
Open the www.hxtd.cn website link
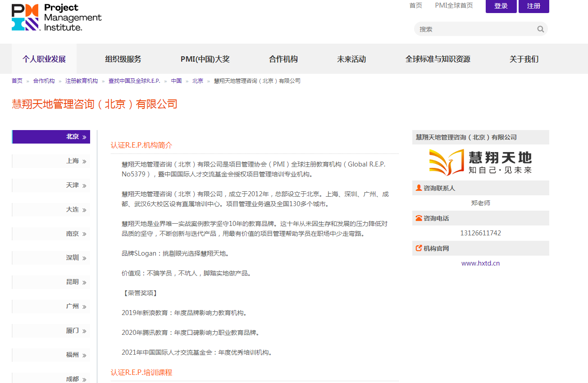coord(480,263)
